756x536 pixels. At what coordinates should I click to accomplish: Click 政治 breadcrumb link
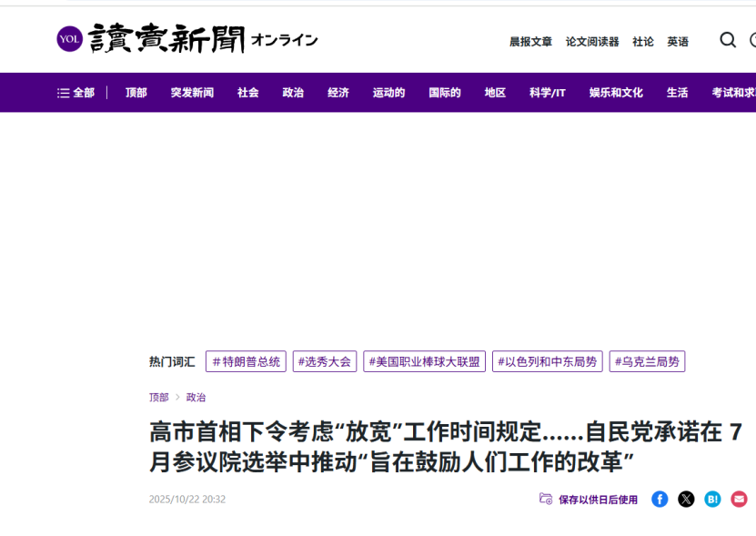(196, 398)
